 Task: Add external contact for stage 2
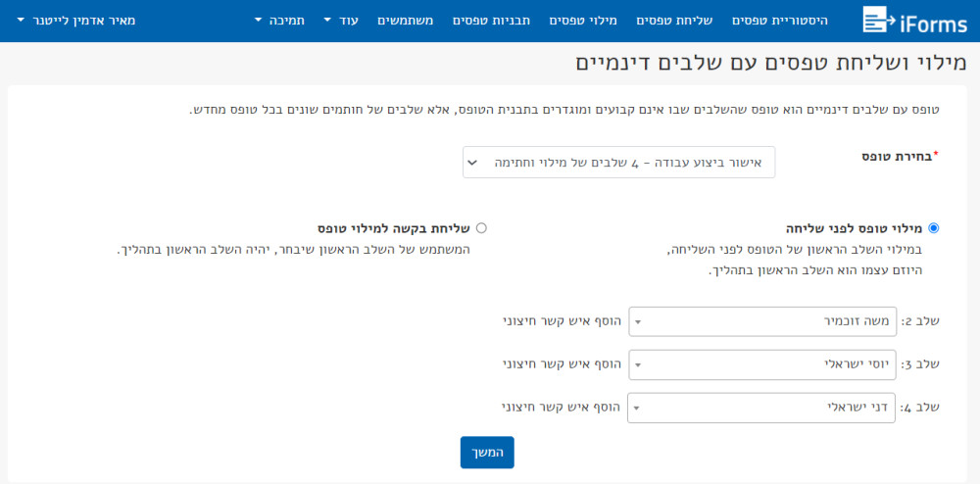point(562,321)
